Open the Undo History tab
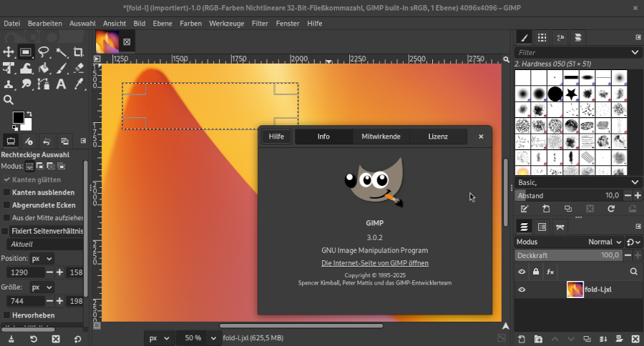The height and width of the screenshot is (346, 644). [x=47, y=142]
